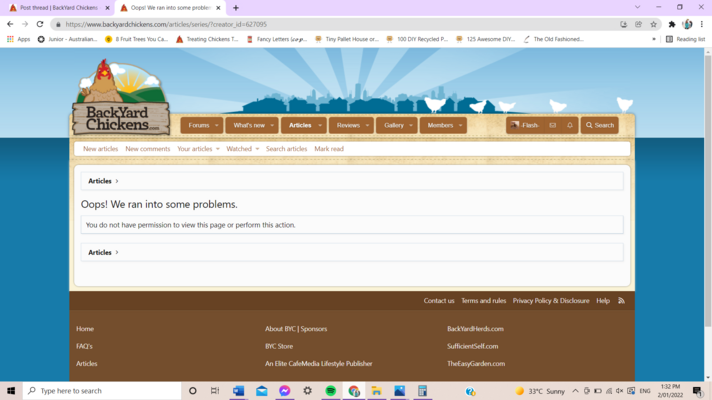Follow the Terms and rules link
712x400 pixels.
[x=483, y=300]
